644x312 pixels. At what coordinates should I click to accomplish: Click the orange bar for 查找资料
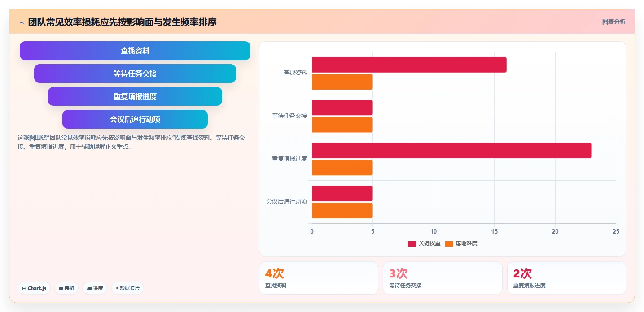pos(342,82)
